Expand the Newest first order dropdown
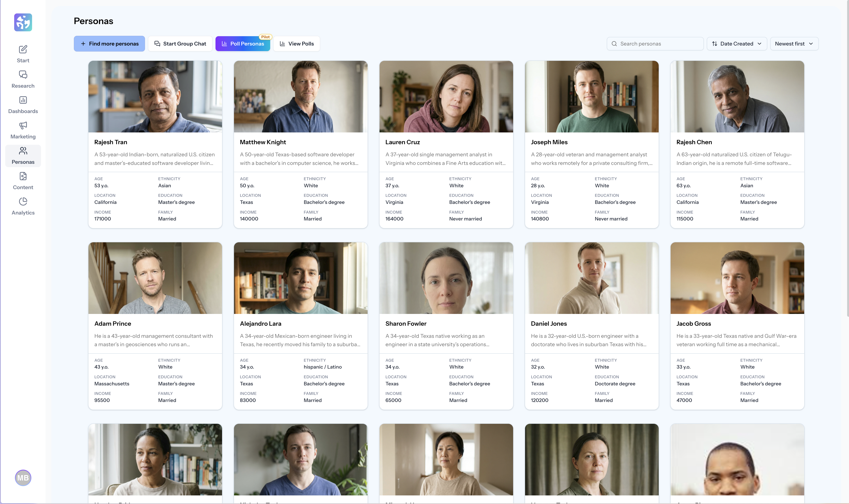This screenshot has height=504, width=849. point(794,44)
